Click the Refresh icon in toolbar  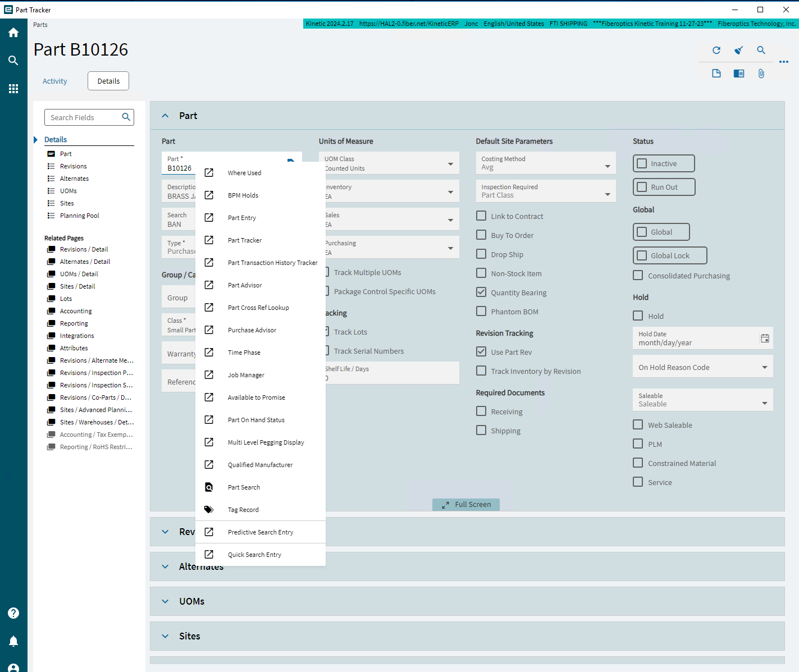pos(716,50)
